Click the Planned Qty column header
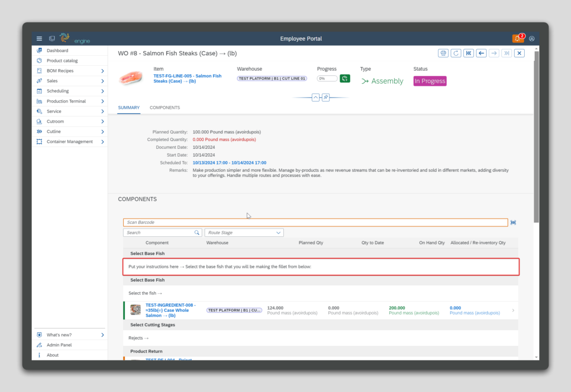571x392 pixels. tap(311, 243)
